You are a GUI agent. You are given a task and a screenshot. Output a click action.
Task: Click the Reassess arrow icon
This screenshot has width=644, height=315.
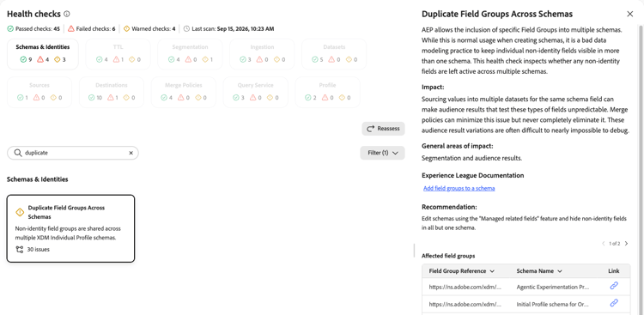click(x=370, y=129)
